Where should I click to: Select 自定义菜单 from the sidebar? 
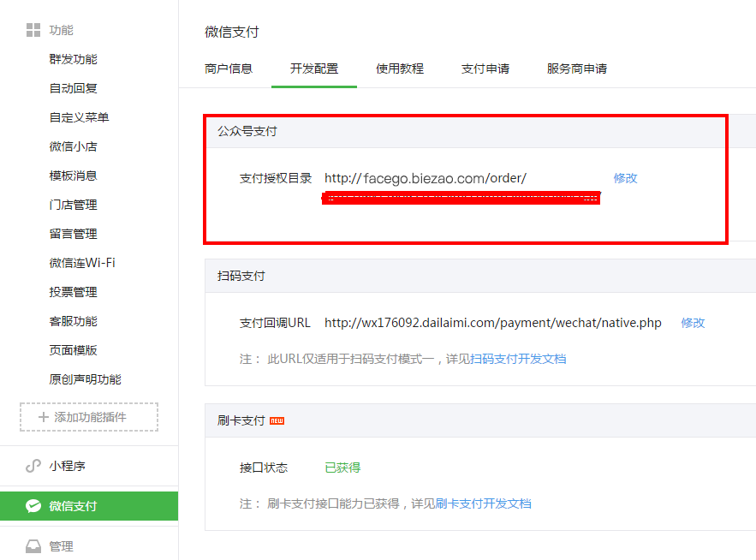(x=80, y=117)
